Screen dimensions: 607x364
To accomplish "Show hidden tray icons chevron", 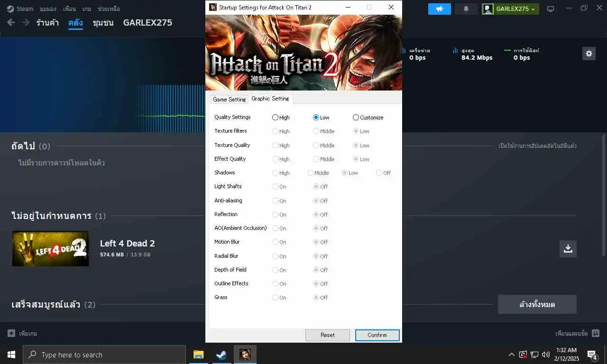I will click(x=511, y=355).
